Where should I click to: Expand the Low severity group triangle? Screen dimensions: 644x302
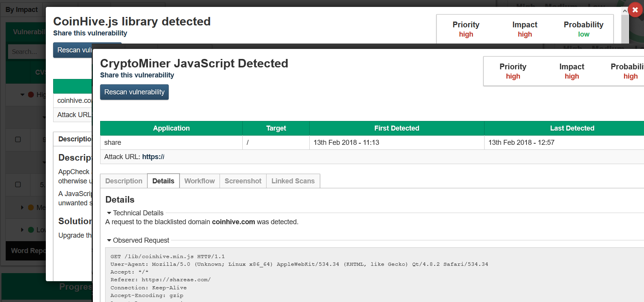(22, 230)
